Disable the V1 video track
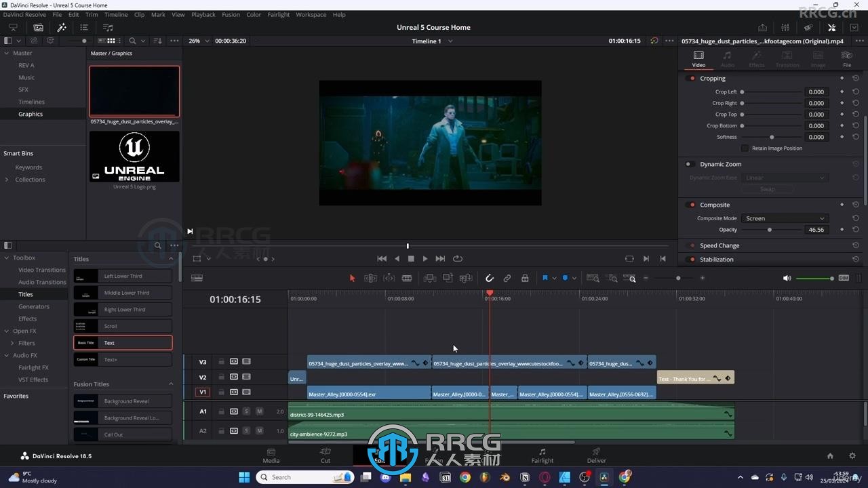868x488 pixels. pos(246,392)
